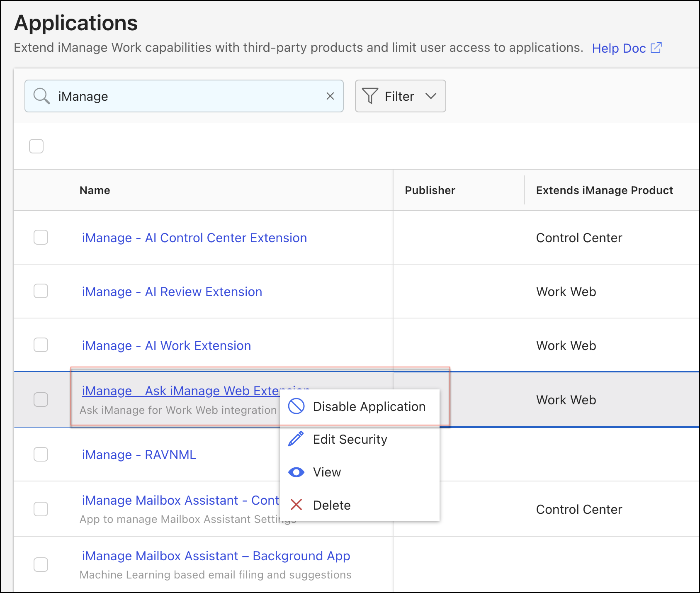Open iManage - AI Work Extension link
The height and width of the screenshot is (593, 700).
(166, 345)
